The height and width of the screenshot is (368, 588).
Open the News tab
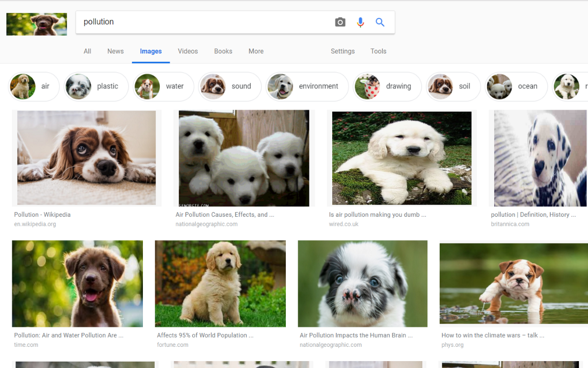pyautogui.click(x=115, y=51)
